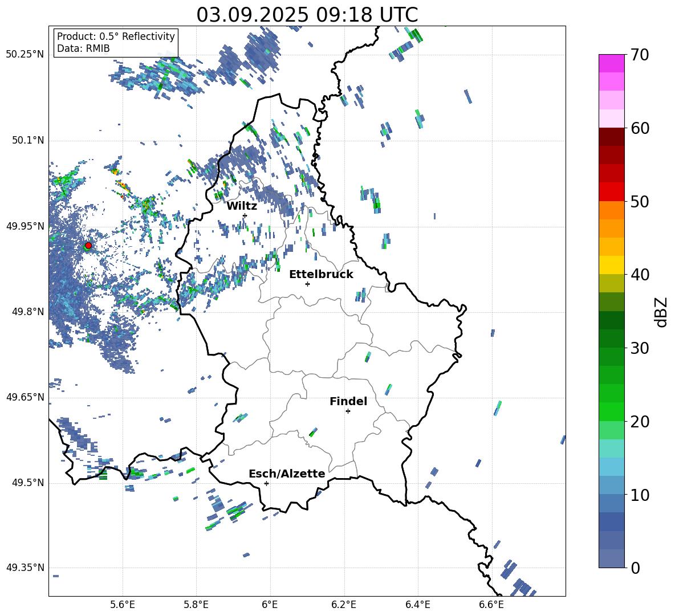The image size is (675, 616).
Task: Click the 50.25°N latitude label
Action: pos(25,55)
